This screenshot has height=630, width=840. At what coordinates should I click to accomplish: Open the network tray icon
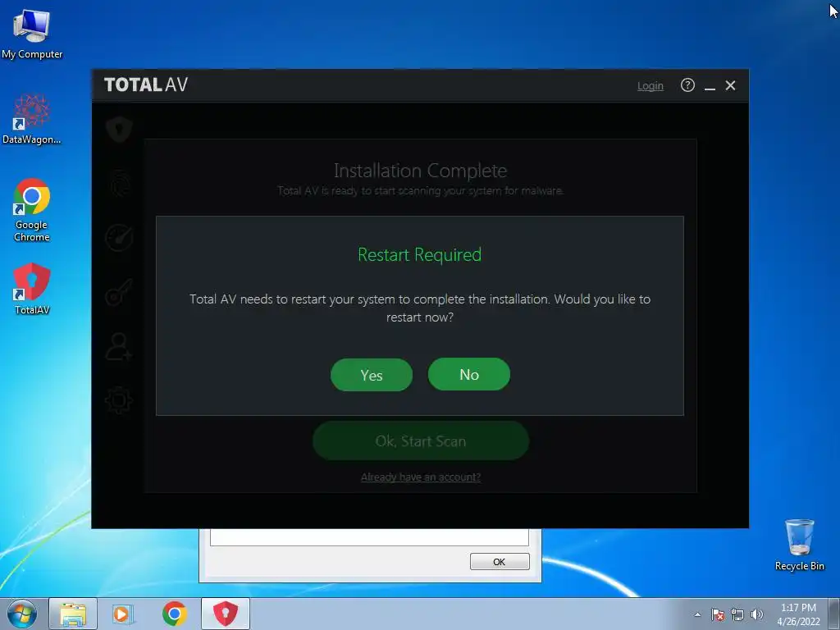point(737,614)
